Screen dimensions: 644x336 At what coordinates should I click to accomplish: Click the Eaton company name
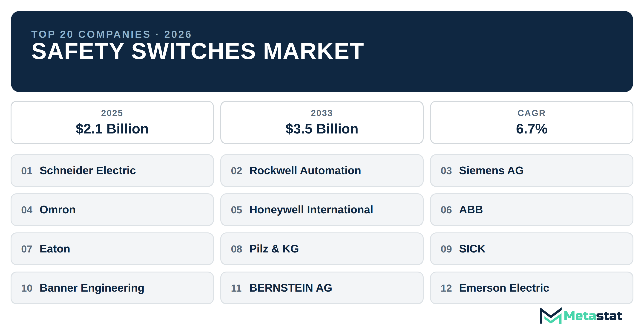coord(55,249)
